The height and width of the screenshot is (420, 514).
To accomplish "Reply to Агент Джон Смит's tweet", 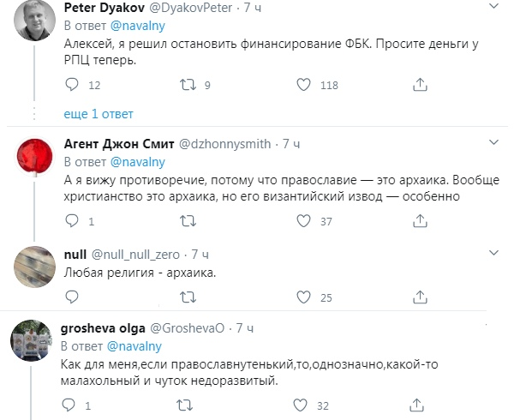I will 73,222.
